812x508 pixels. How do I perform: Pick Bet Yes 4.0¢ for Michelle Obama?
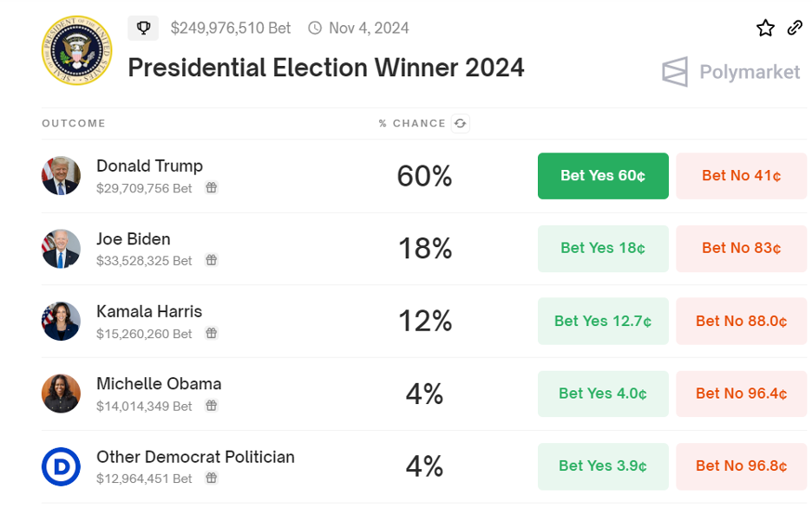(603, 394)
